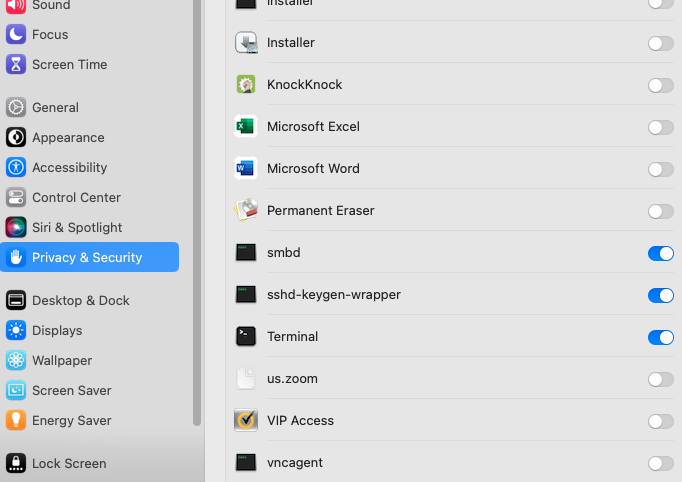Screen dimensions: 682x482
Task: Enable the Permanent Eraser toggle
Action: (x=661, y=211)
